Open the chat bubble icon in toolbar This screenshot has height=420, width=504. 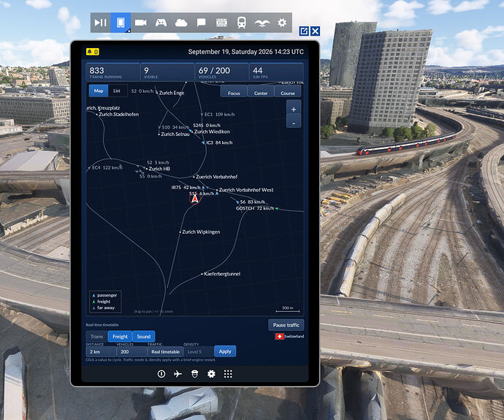point(201,23)
